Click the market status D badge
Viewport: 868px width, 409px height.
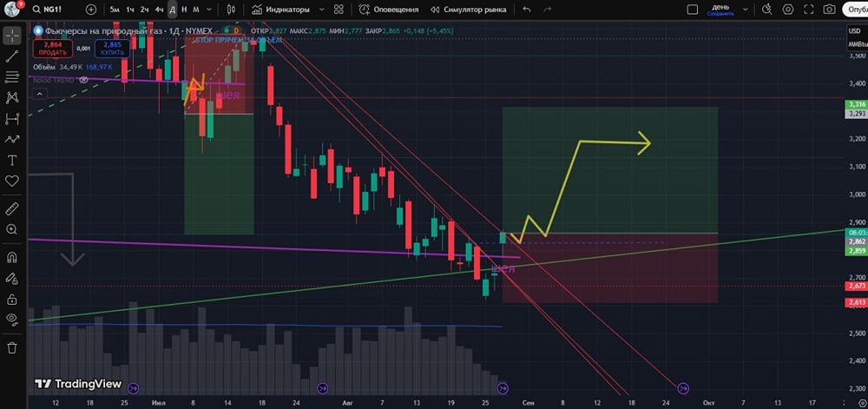coord(236,31)
